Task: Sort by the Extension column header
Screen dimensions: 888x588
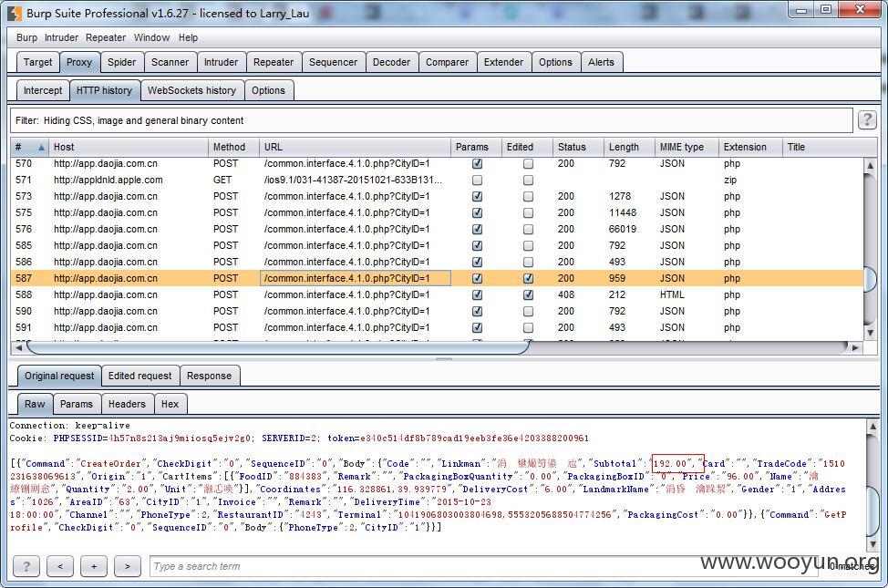Action: click(750, 148)
